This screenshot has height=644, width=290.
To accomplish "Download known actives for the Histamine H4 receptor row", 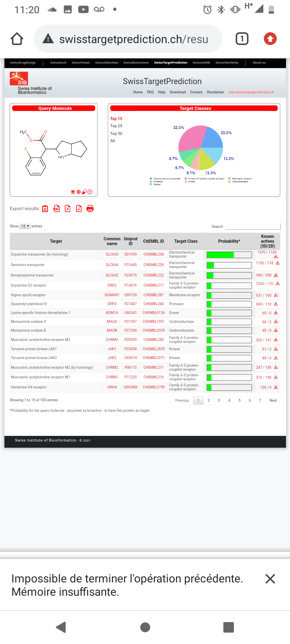I will (276, 387).
